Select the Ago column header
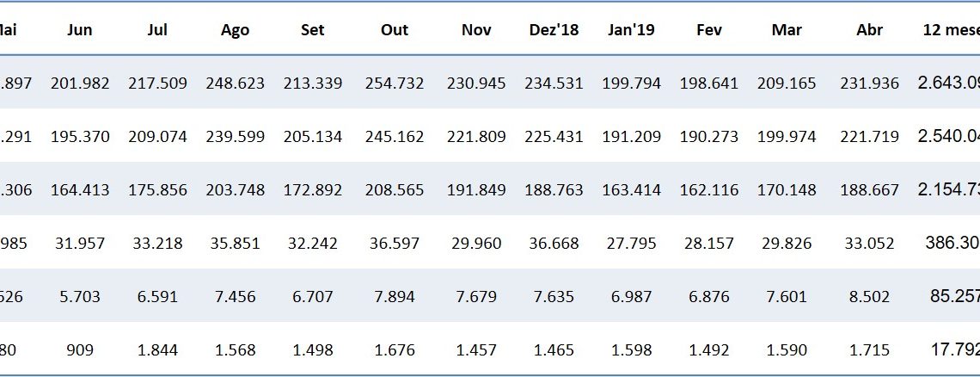The image size is (980, 377). click(x=235, y=30)
